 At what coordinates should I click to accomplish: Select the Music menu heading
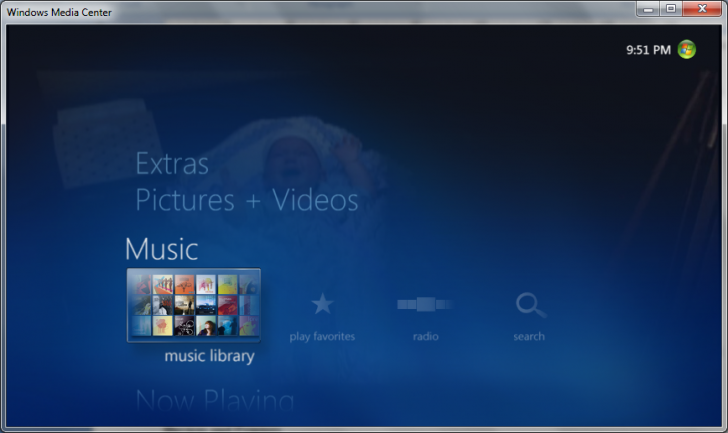(x=162, y=249)
